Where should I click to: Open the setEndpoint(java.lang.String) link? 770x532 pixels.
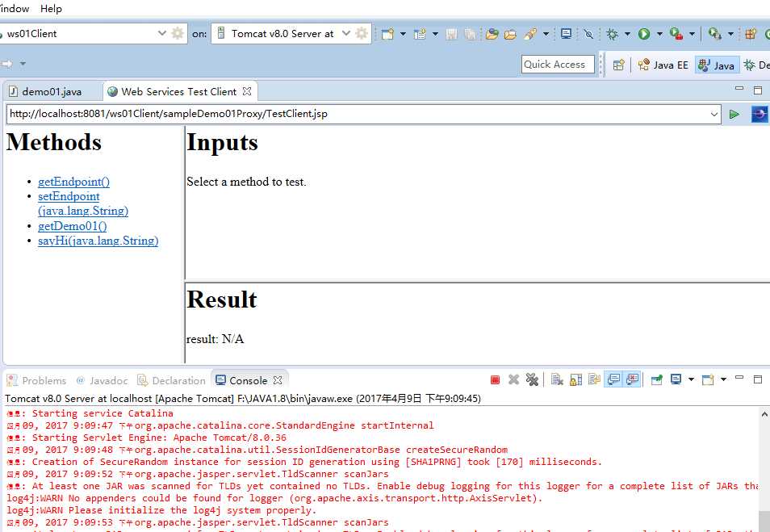click(83, 203)
